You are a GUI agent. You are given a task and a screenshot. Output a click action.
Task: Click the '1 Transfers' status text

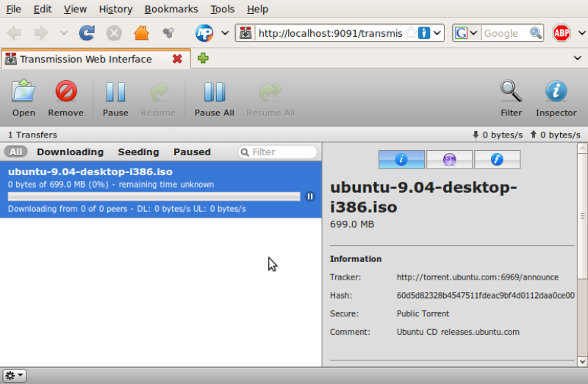(32, 135)
